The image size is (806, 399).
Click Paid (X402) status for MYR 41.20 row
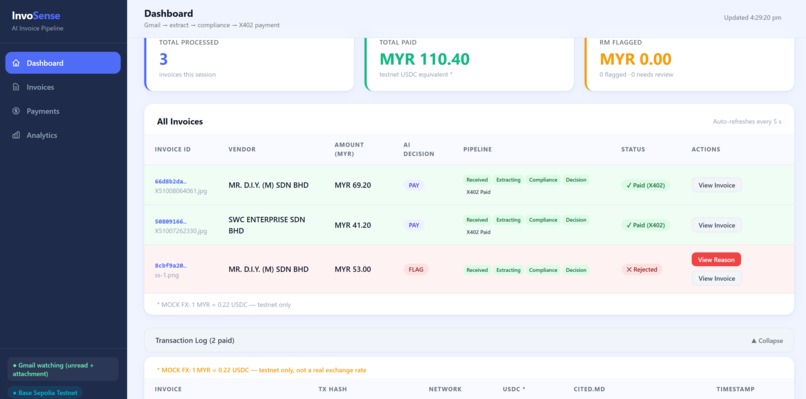pyautogui.click(x=646, y=225)
